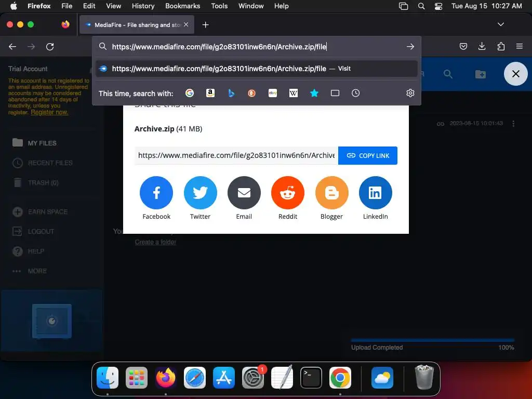Open the File menu
This screenshot has height=399, width=532.
(x=66, y=6)
